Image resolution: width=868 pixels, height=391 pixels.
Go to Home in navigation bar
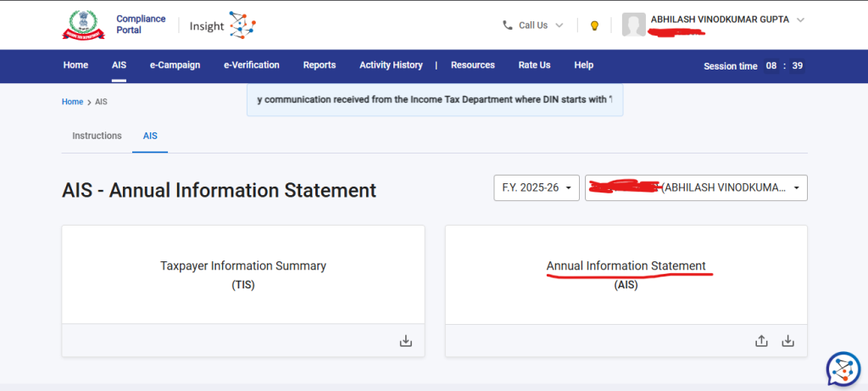coord(75,64)
